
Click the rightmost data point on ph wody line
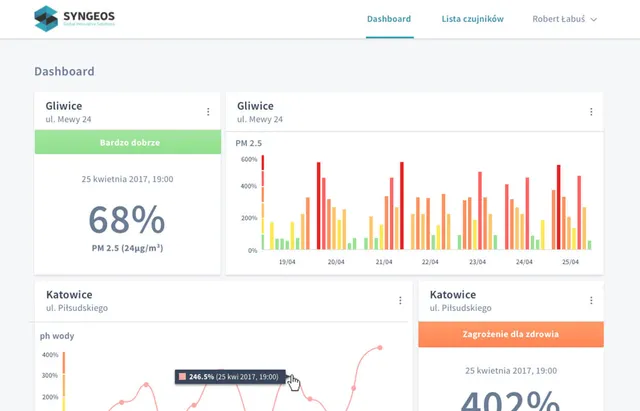(x=380, y=348)
